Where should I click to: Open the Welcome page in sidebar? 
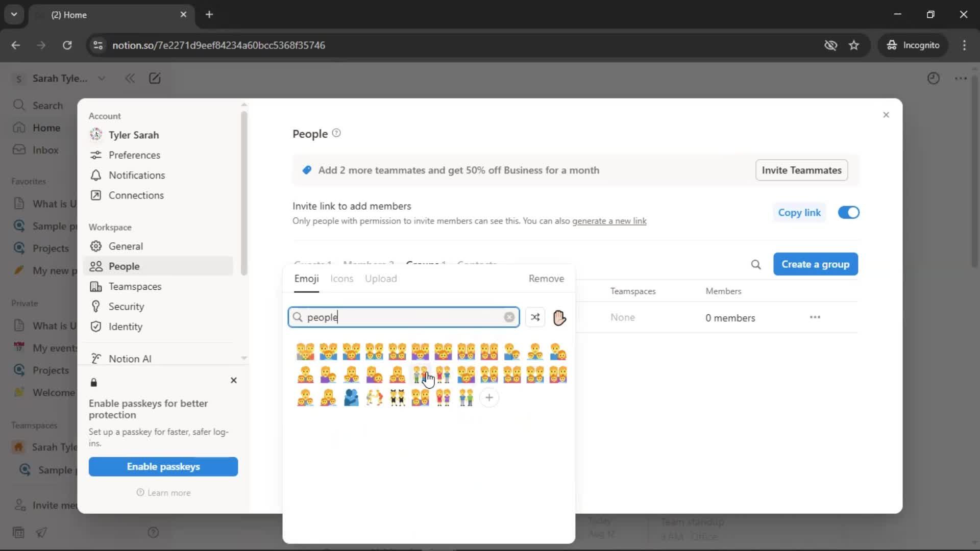[x=45, y=392]
